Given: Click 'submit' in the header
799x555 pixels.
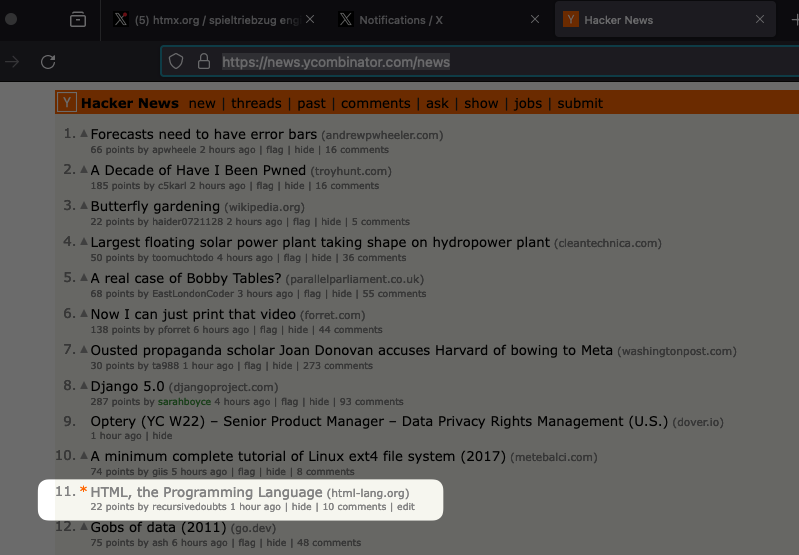Looking at the screenshot, I should click(x=580, y=103).
